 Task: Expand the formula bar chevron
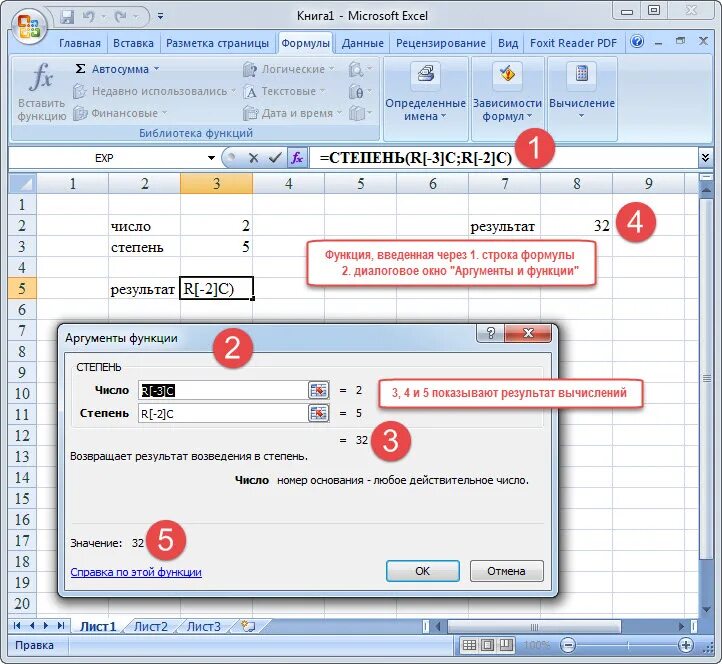[x=705, y=158]
